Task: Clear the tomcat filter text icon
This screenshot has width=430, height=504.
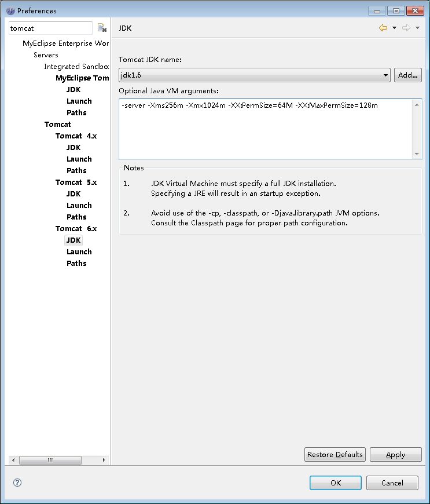Action: (x=102, y=28)
